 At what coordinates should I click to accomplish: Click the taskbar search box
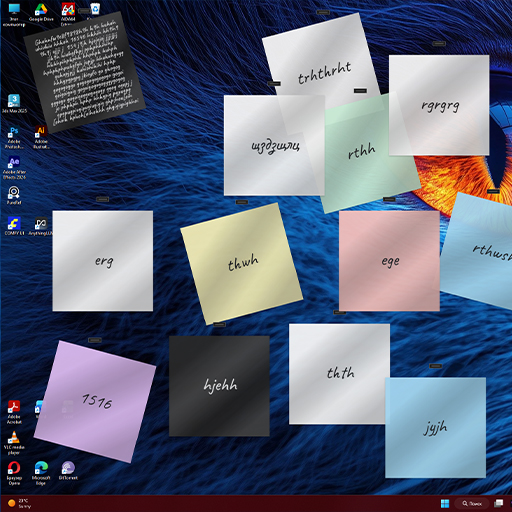tap(472, 503)
